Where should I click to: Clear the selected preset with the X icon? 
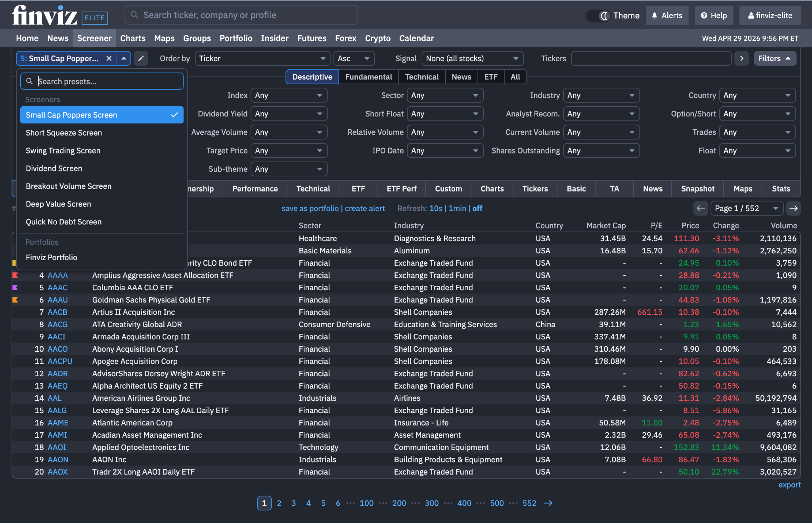109,58
